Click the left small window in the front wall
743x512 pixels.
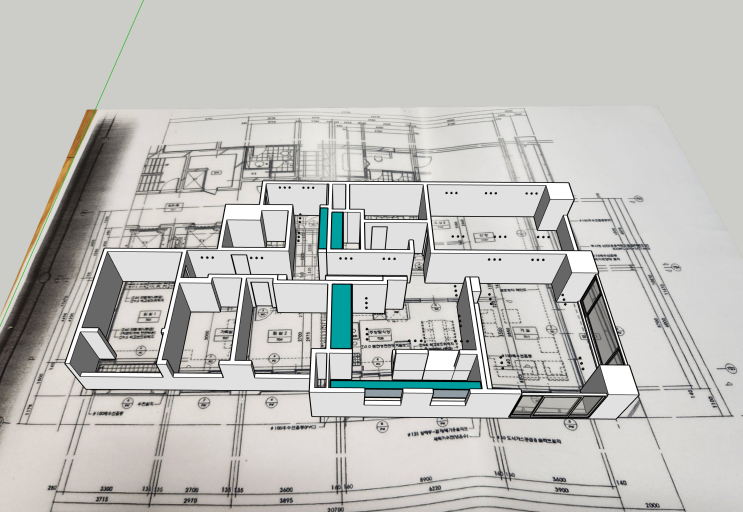383,396
